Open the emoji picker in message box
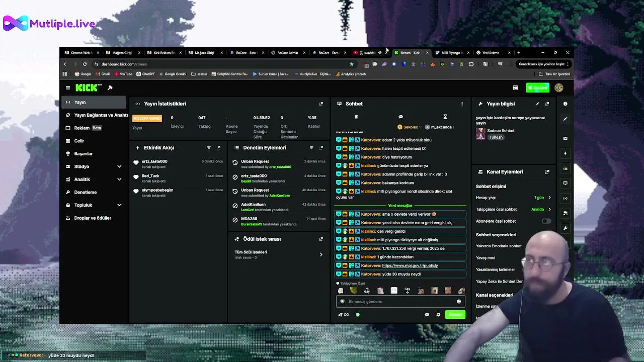 (x=458, y=302)
